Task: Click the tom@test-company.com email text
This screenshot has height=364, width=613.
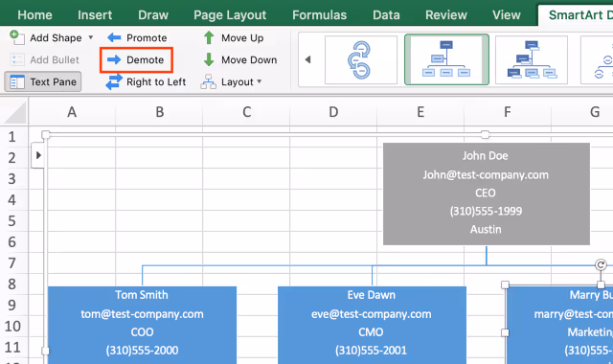Action: click(142, 314)
